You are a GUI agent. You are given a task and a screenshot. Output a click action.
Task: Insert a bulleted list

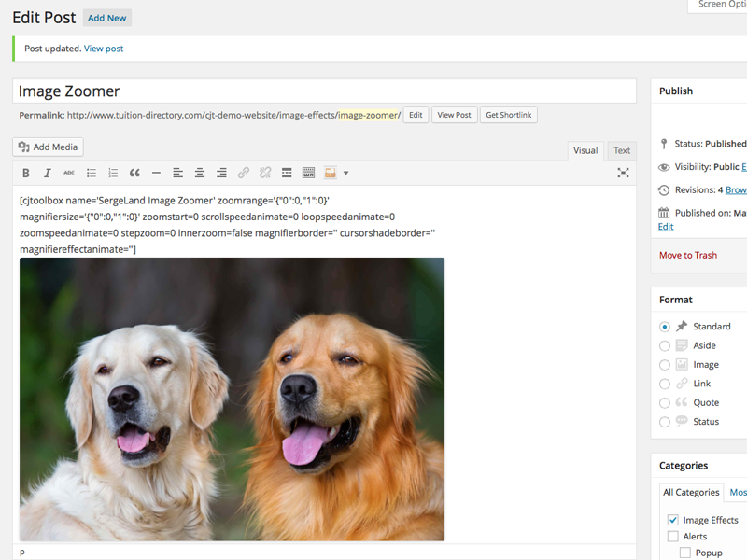pyautogui.click(x=92, y=173)
